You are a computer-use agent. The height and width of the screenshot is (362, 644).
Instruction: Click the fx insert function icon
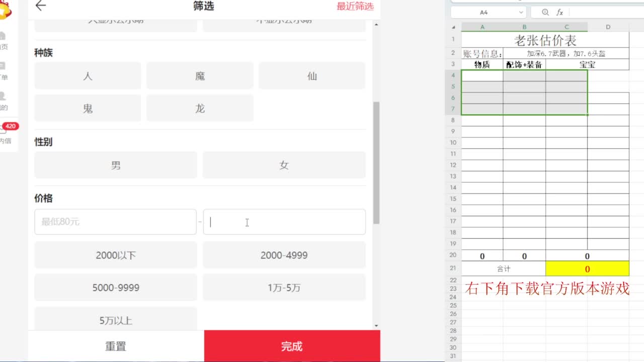tap(559, 12)
